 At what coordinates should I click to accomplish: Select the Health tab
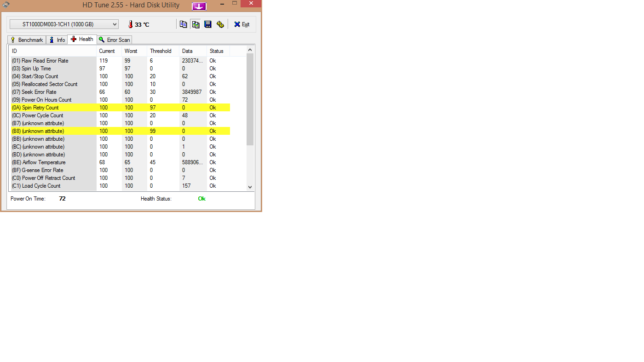[x=82, y=39]
